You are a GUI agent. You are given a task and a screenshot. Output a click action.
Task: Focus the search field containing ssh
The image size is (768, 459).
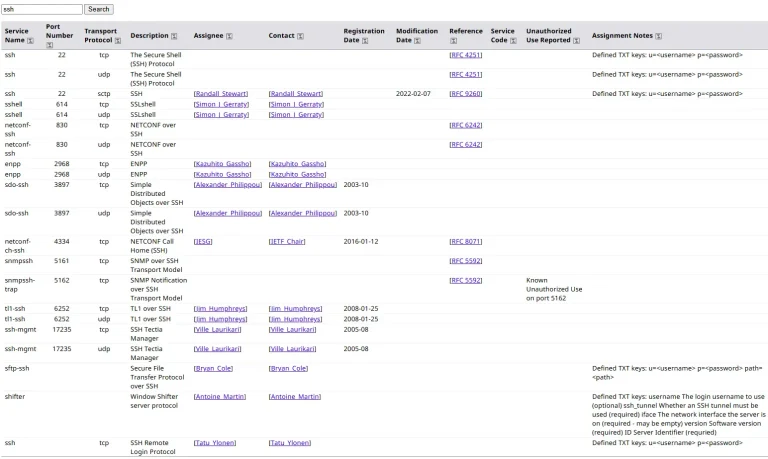pos(42,9)
